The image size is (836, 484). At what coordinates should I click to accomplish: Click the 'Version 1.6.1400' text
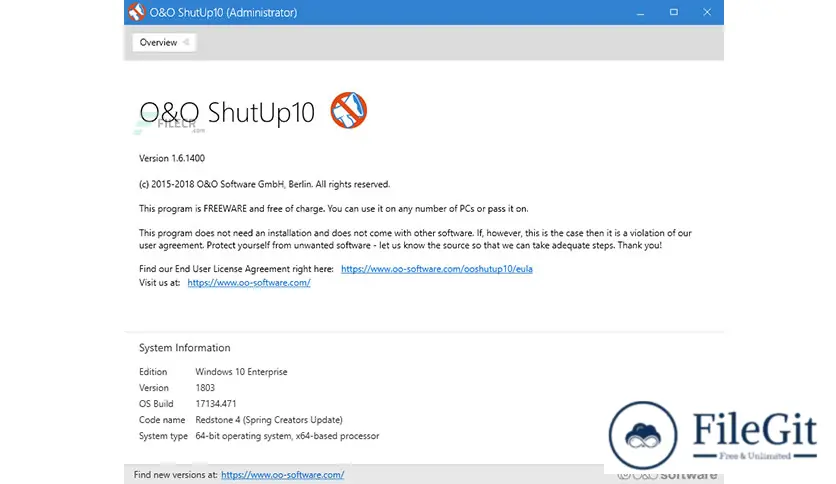coord(172,158)
